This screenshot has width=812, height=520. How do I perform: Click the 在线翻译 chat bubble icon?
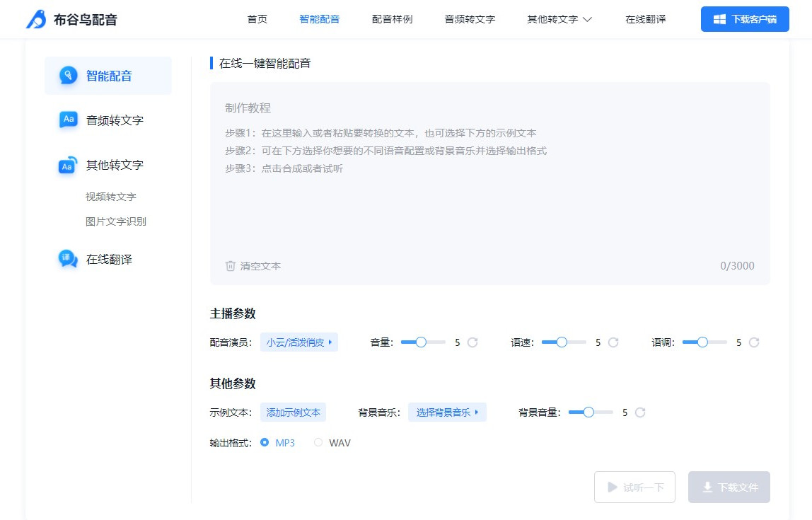(x=68, y=258)
